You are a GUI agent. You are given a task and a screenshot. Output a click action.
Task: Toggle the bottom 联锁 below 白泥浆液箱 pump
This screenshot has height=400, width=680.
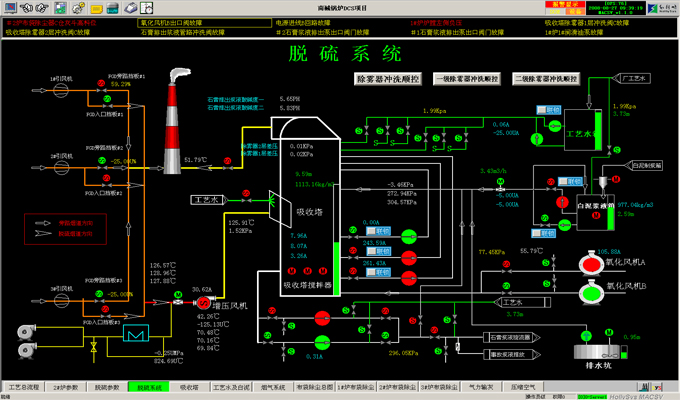[x=544, y=233]
